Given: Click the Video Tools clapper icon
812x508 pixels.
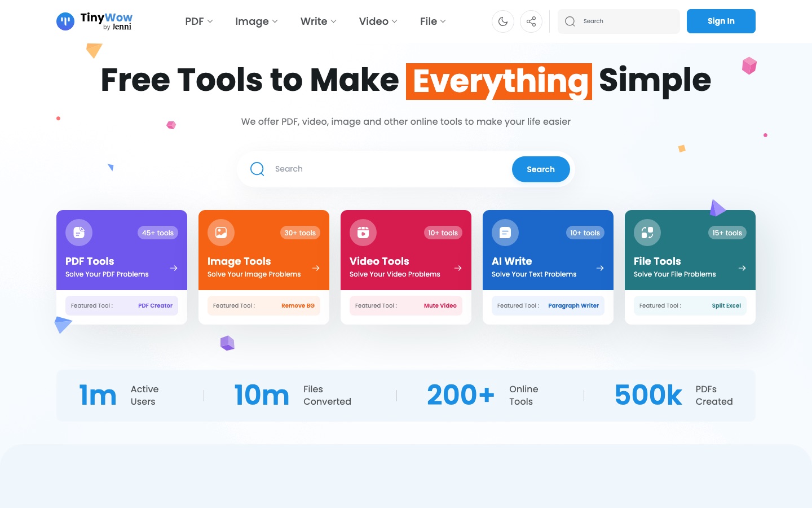Looking at the screenshot, I should (x=363, y=233).
